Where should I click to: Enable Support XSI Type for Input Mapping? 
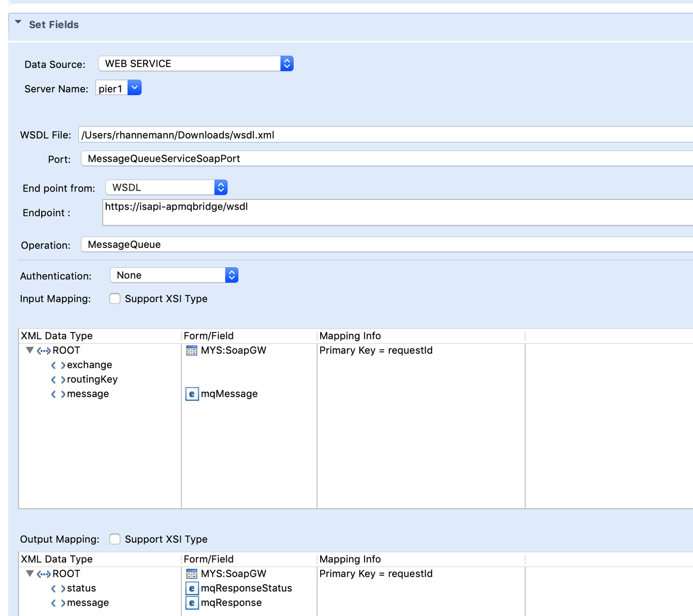pyautogui.click(x=115, y=299)
